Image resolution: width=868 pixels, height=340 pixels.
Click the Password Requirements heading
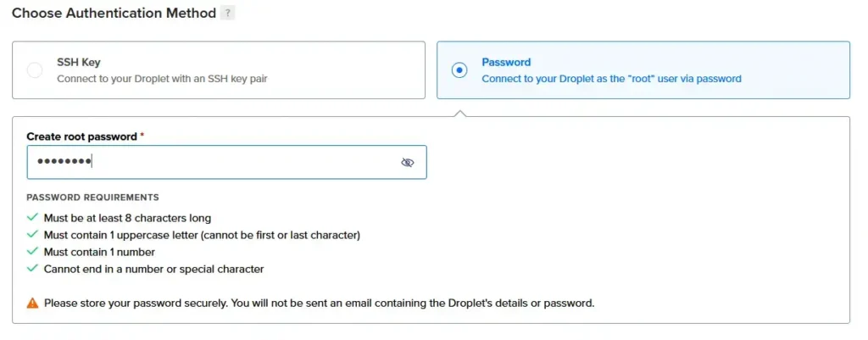[92, 198]
